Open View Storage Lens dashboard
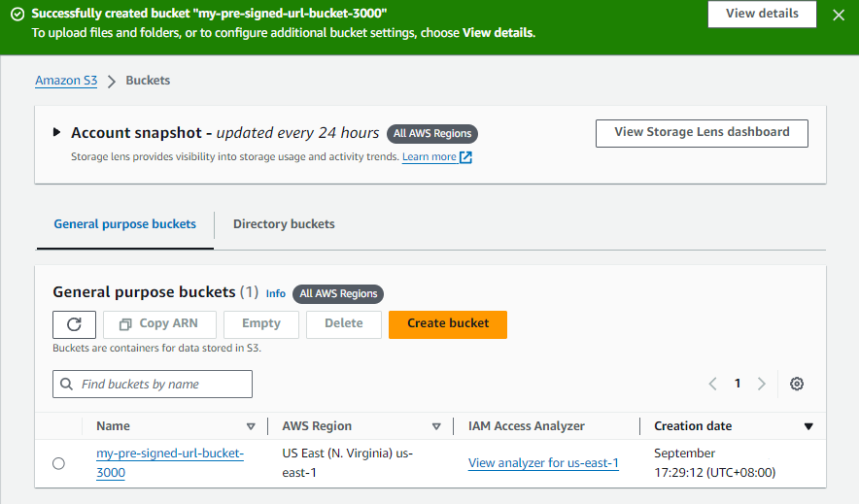Screen dimensions: 859x504 pos(702,133)
